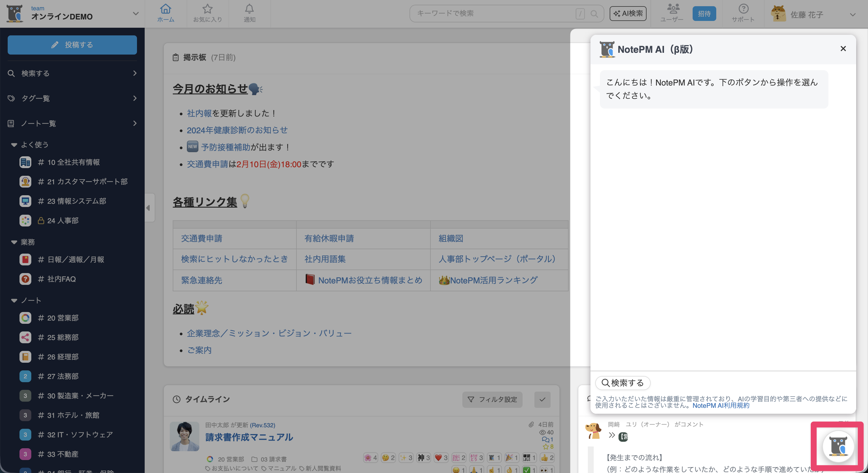Click the thumbs-up reaction emoji
Screen dimensions: 868x473
(x=544, y=457)
